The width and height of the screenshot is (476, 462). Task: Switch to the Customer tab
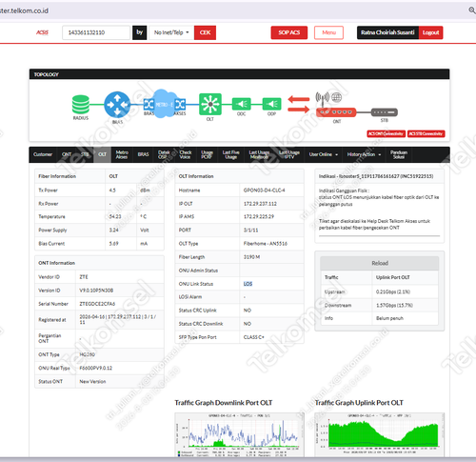click(x=43, y=154)
